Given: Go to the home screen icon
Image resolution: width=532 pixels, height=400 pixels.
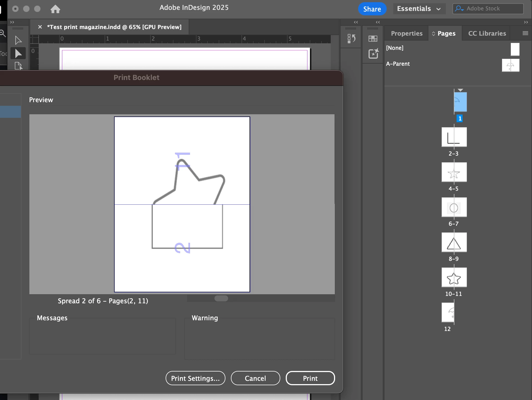Looking at the screenshot, I should click(55, 9).
